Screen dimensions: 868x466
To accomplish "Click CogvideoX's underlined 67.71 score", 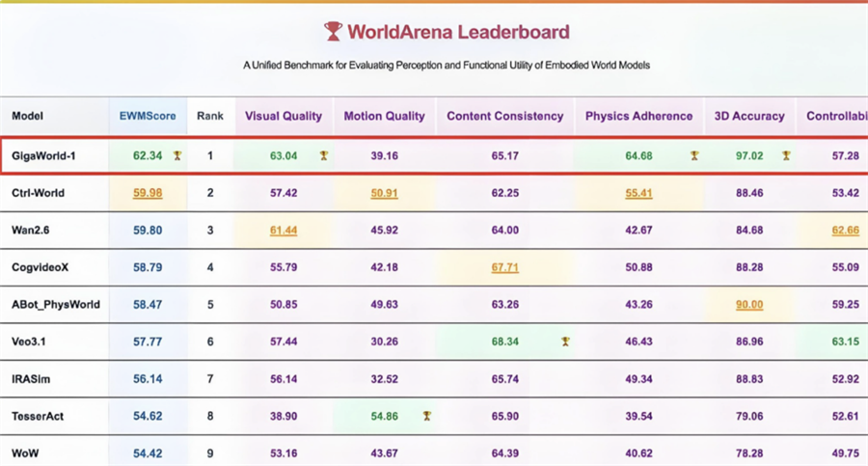I will (x=504, y=267).
